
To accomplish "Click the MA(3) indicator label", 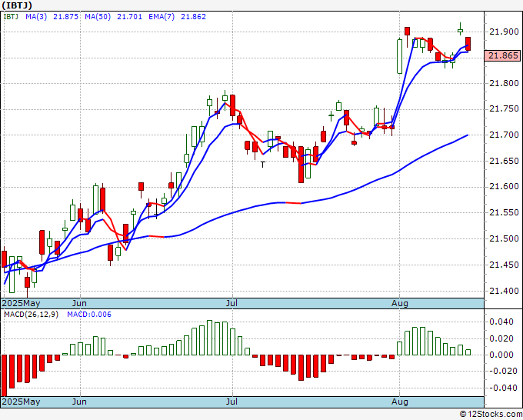I will pos(36,17).
